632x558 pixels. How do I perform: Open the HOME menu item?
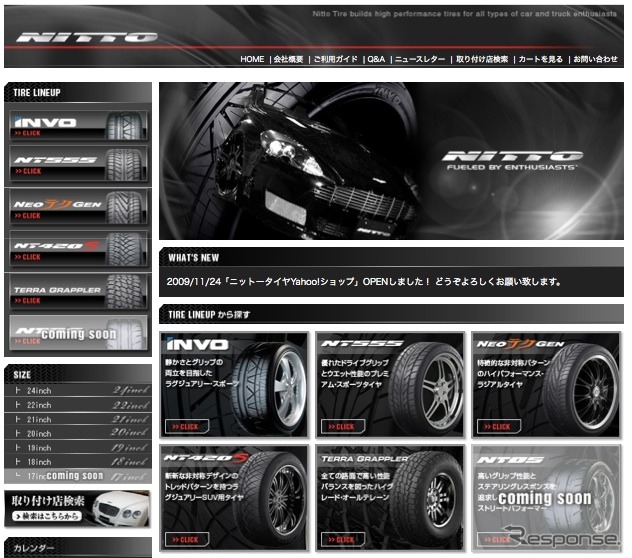coord(252,59)
